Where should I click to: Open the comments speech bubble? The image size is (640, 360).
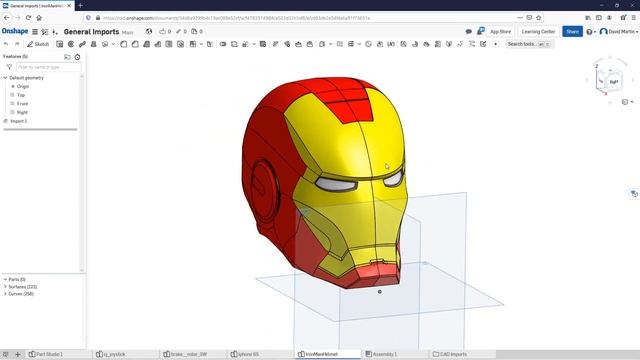(x=469, y=31)
